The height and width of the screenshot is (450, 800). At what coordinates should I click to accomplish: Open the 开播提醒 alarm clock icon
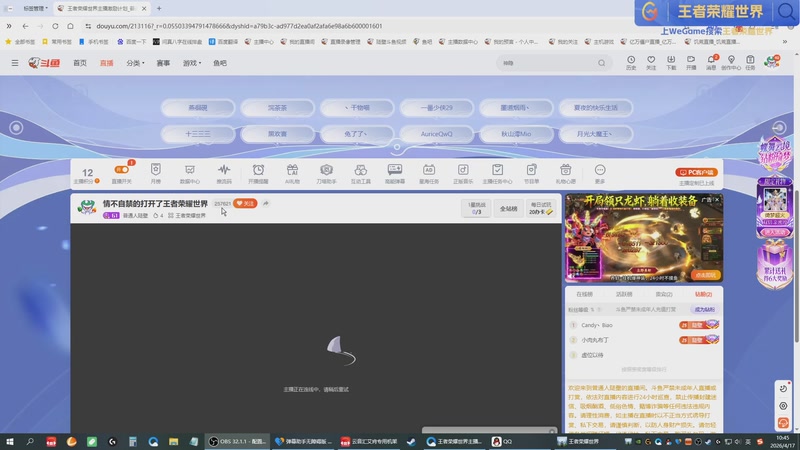tap(258, 173)
